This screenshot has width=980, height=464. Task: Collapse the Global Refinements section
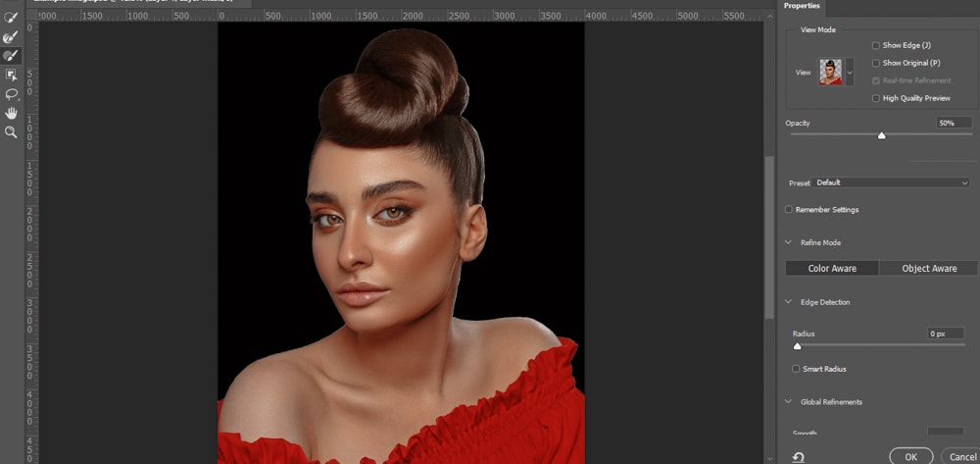coord(789,402)
